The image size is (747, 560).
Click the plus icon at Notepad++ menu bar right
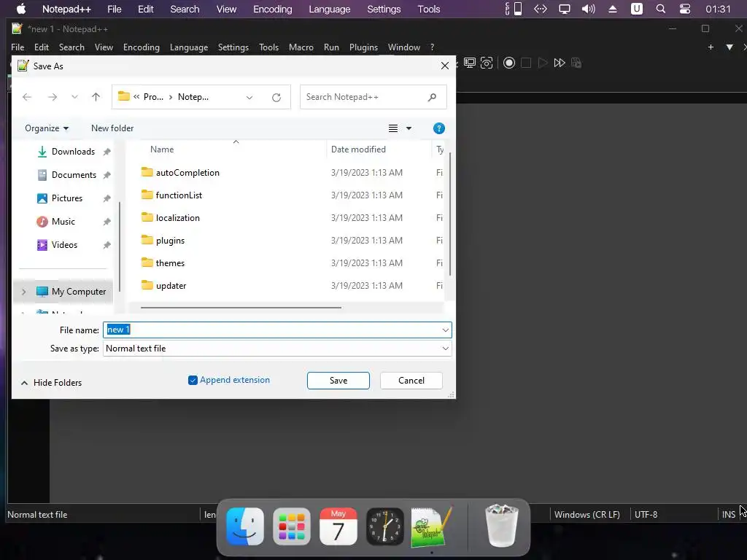tap(711, 47)
